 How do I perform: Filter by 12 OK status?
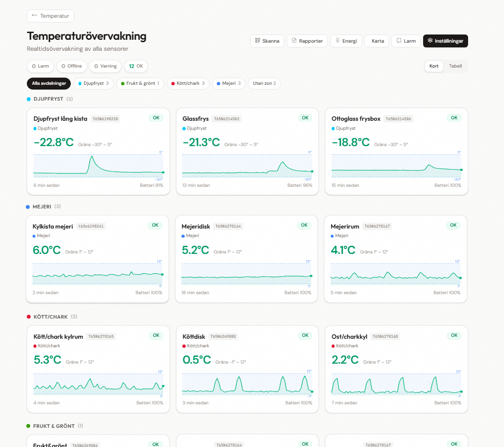(x=136, y=66)
